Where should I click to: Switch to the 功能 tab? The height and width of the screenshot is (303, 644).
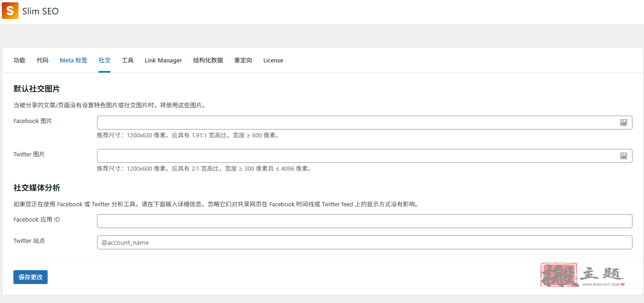coord(19,61)
